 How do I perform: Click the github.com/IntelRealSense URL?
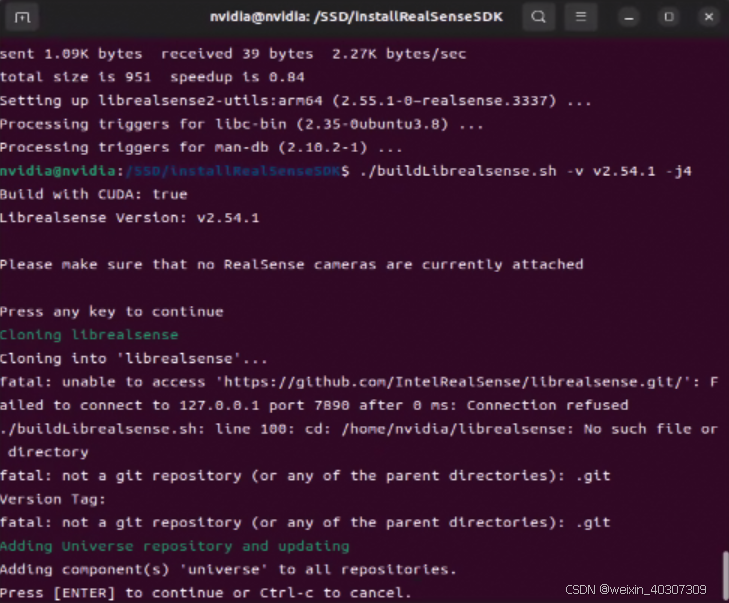[x=453, y=382]
